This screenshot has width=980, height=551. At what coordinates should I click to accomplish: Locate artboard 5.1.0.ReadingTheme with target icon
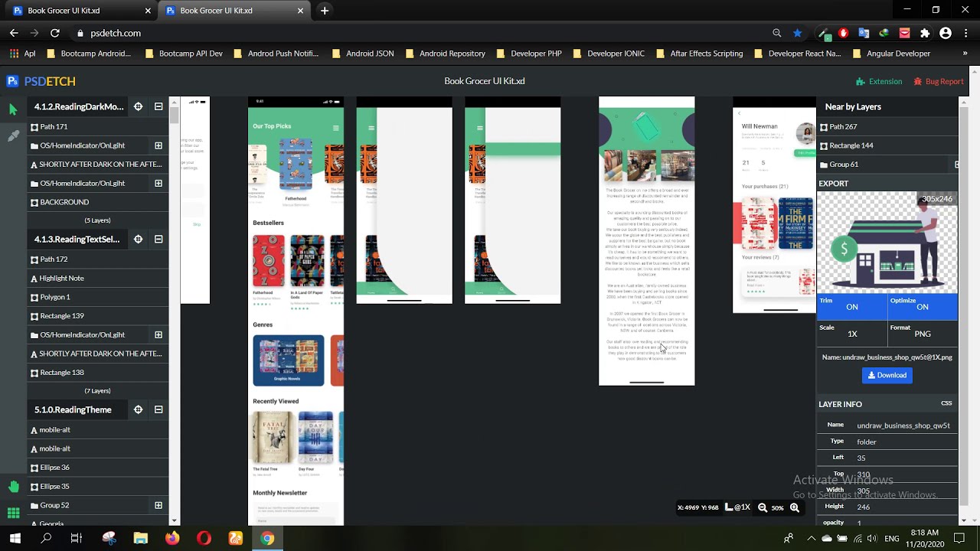[x=138, y=409]
